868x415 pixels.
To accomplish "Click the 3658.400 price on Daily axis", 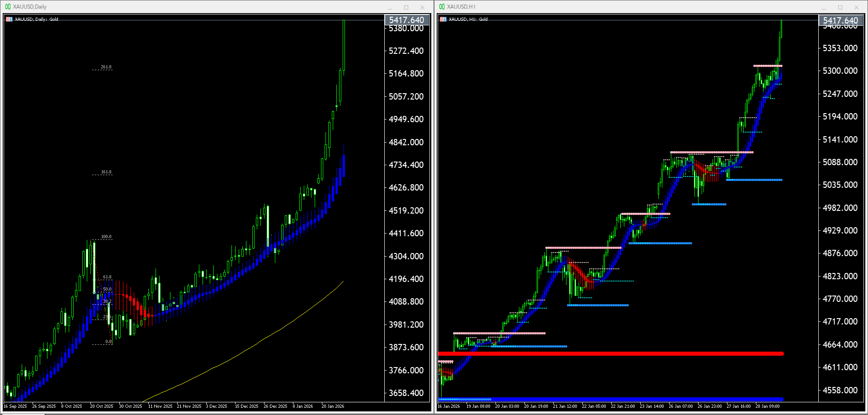I will [406, 393].
